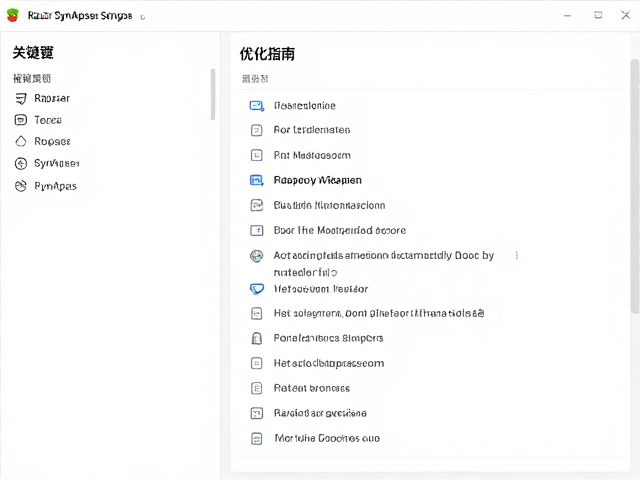This screenshot has height=480, width=640.
Task: Click the icon beside Het aciocibiapraseom
Action: (256, 363)
